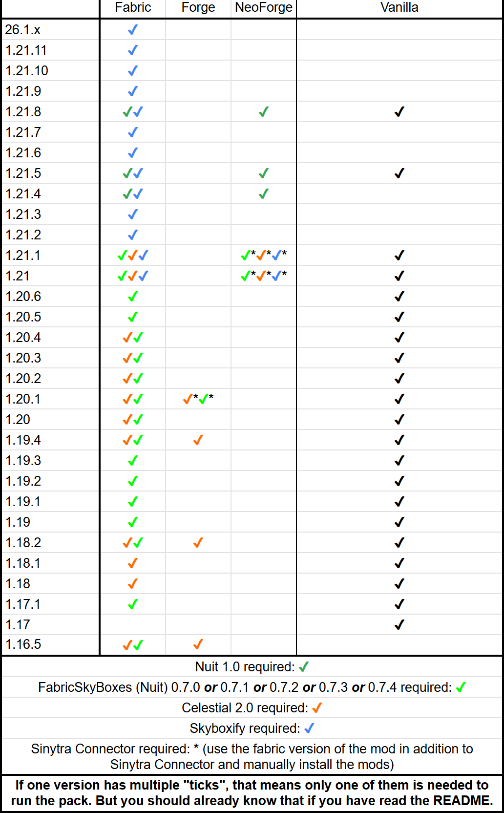
Task: Click the version label 1.20.5
Action: pyautogui.click(x=23, y=317)
